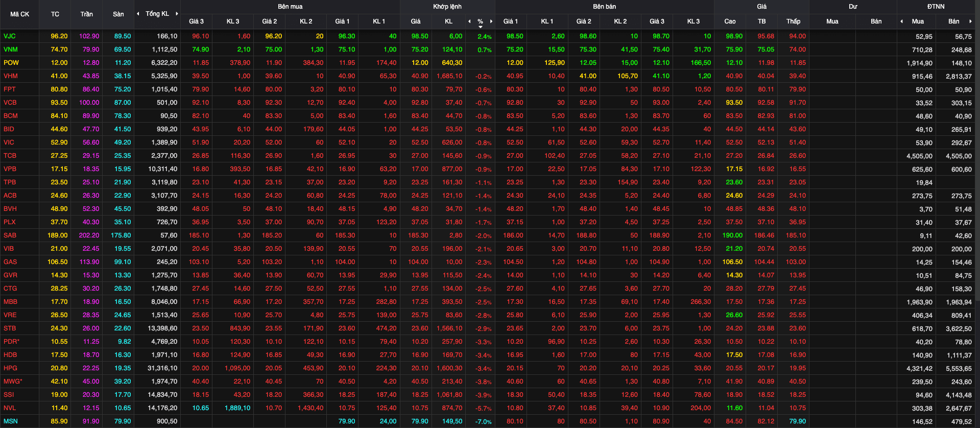Click the Dư Bán column header
Viewport: 980px width, 428px height.
click(x=876, y=21)
